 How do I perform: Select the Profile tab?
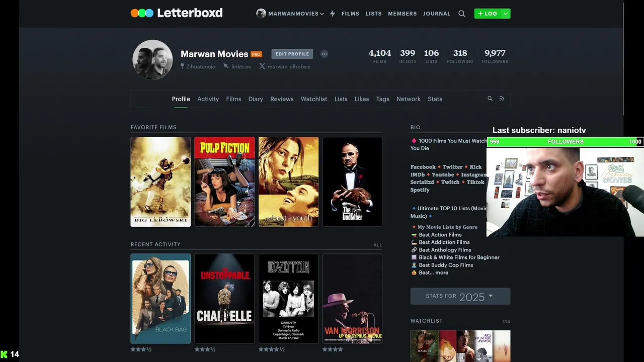(181, 99)
